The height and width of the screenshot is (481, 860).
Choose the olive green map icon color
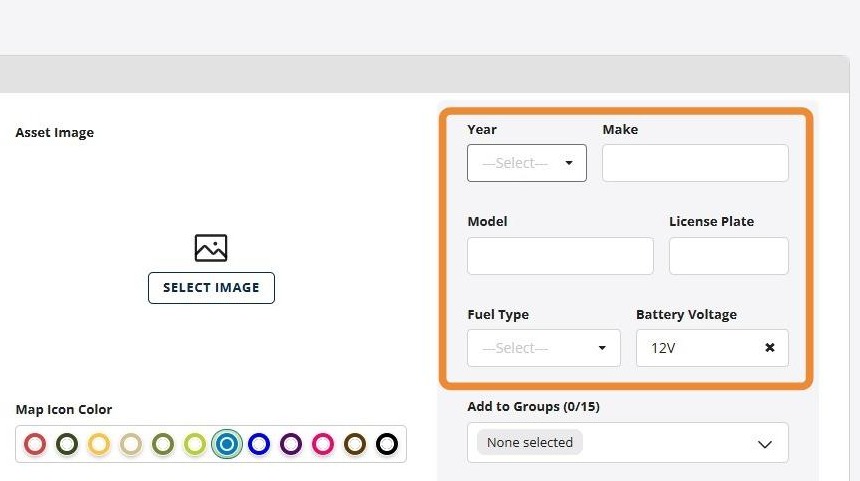[163, 444]
